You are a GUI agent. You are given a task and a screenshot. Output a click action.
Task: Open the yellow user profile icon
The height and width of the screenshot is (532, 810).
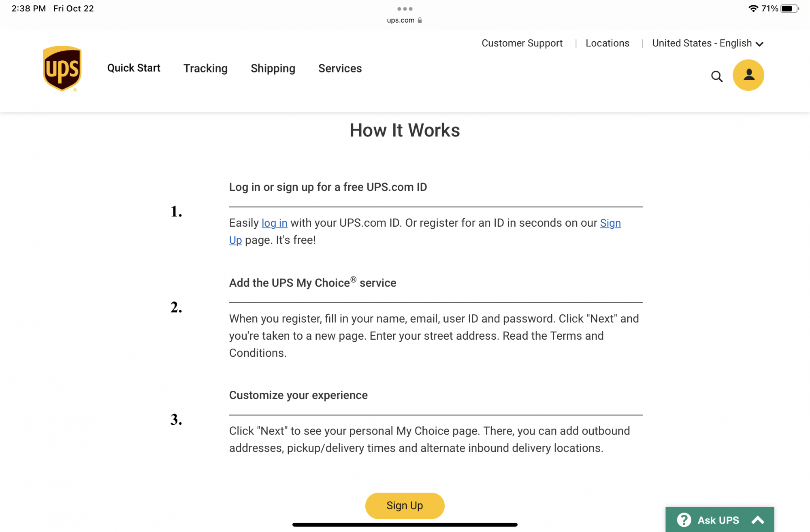(x=748, y=75)
